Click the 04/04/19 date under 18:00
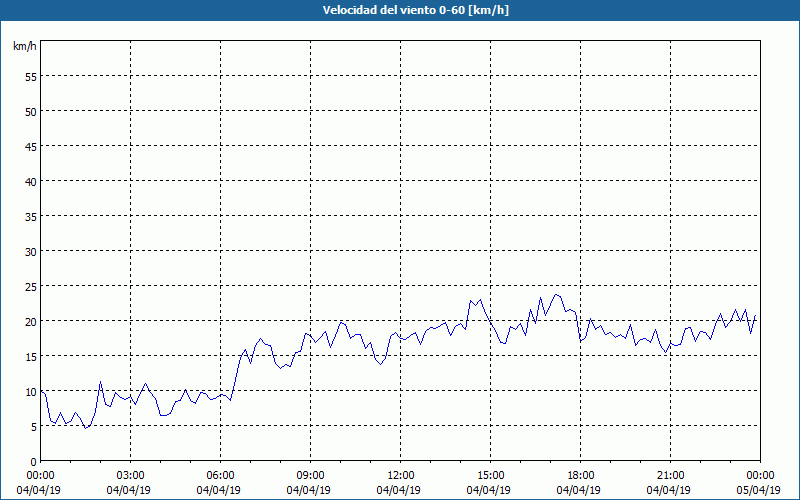The width and height of the screenshot is (800, 500). (x=579, y=490)
